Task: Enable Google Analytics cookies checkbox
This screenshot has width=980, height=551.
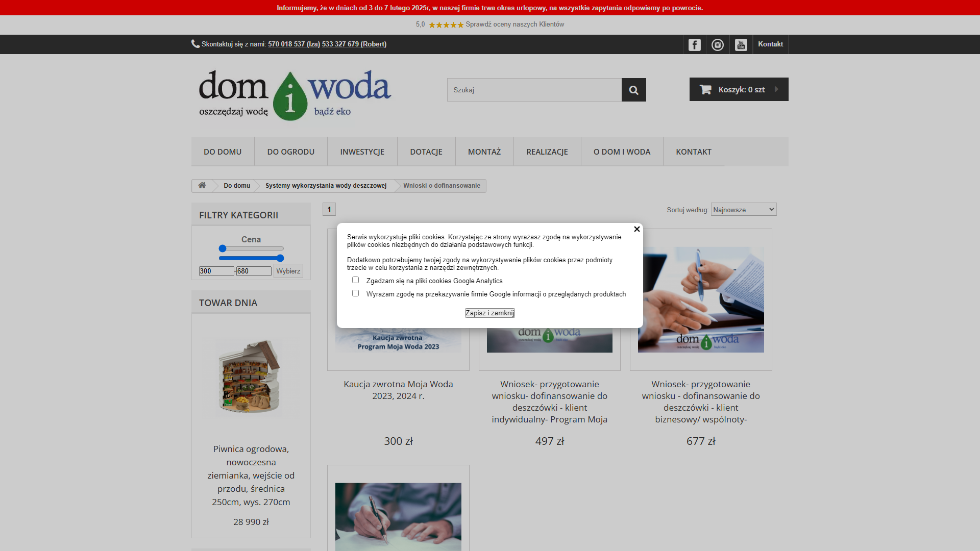Action: [x=355, y=280]
